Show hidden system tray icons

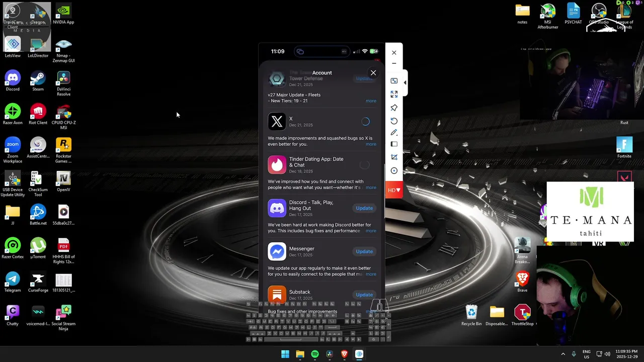tap(563, 354)
